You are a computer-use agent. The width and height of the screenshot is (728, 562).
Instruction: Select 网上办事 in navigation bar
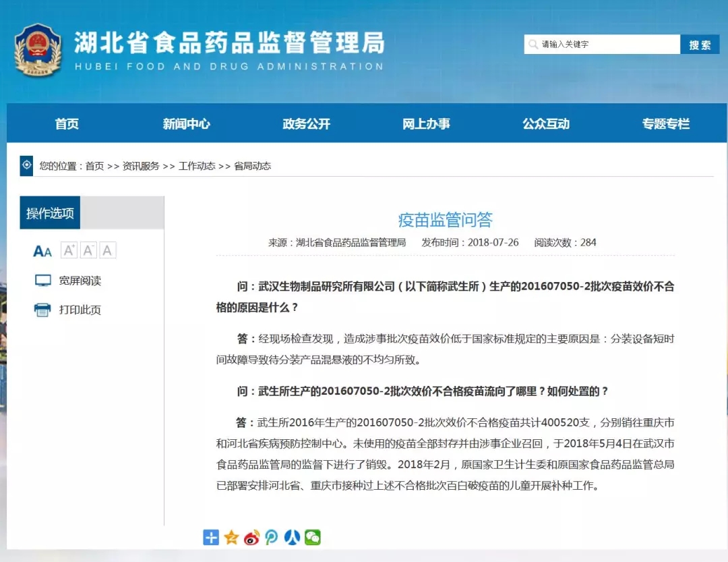coord(426,123)
